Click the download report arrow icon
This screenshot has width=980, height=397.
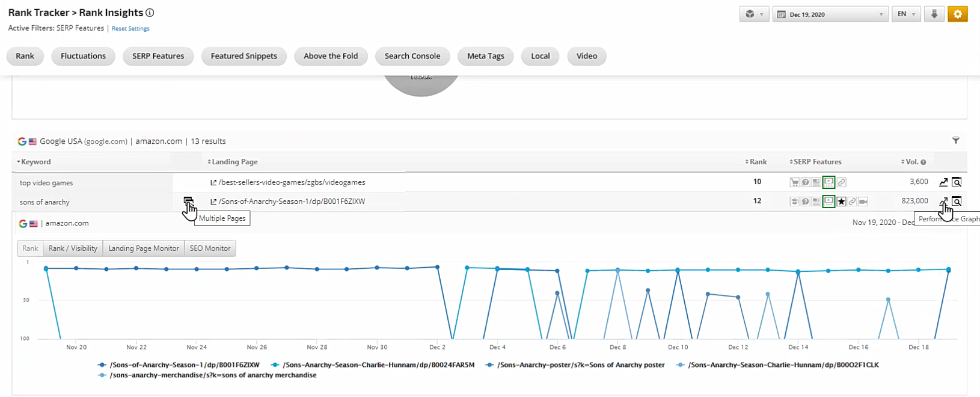pyautogui.click(x=934, y=14)
